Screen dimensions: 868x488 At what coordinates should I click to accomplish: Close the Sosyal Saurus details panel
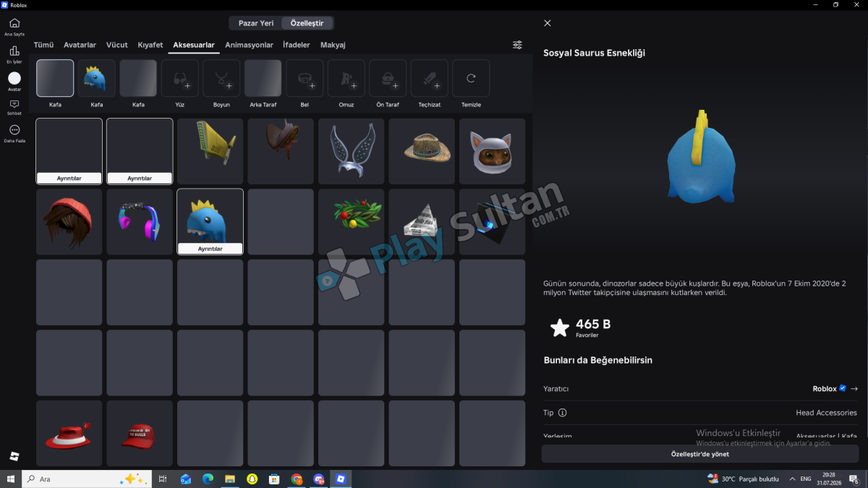[548, 23]
